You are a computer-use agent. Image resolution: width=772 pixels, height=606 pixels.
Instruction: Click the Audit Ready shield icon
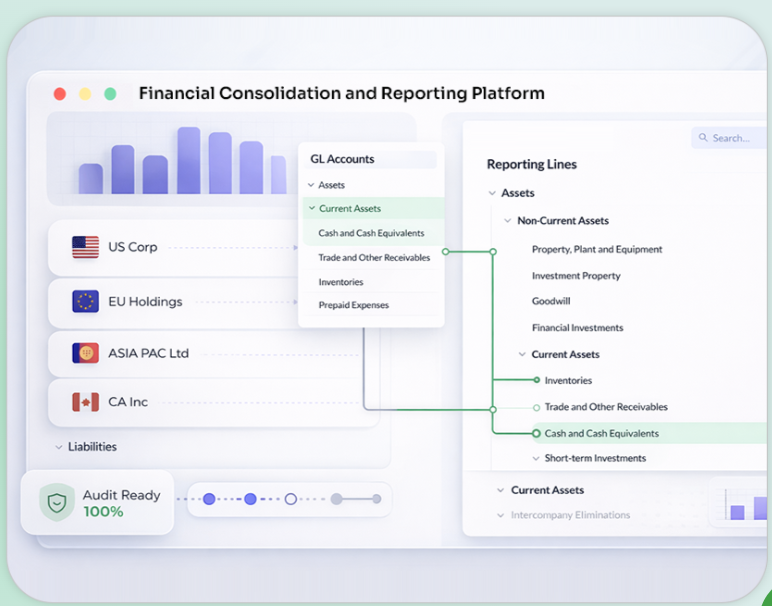pyautogui.click(x=57, y=502)
